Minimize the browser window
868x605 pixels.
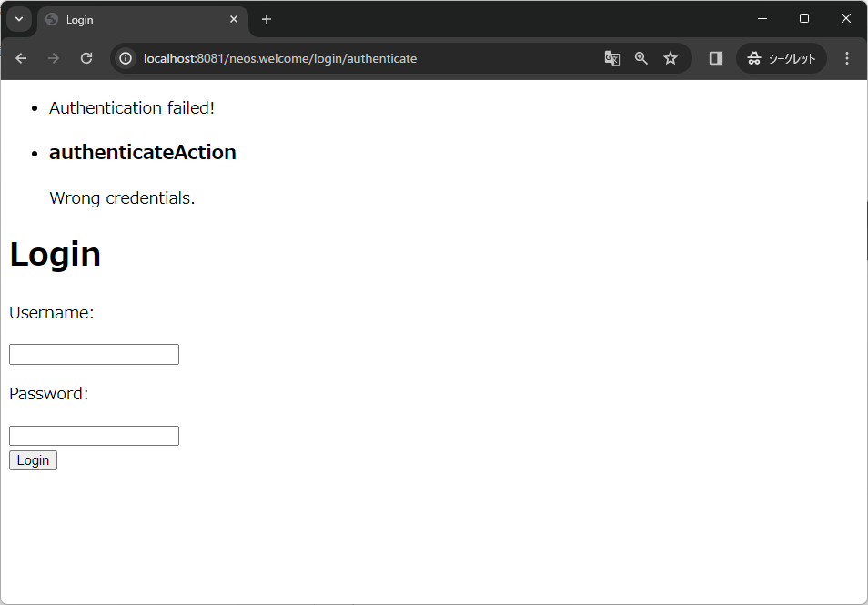(x=762, y=19)
